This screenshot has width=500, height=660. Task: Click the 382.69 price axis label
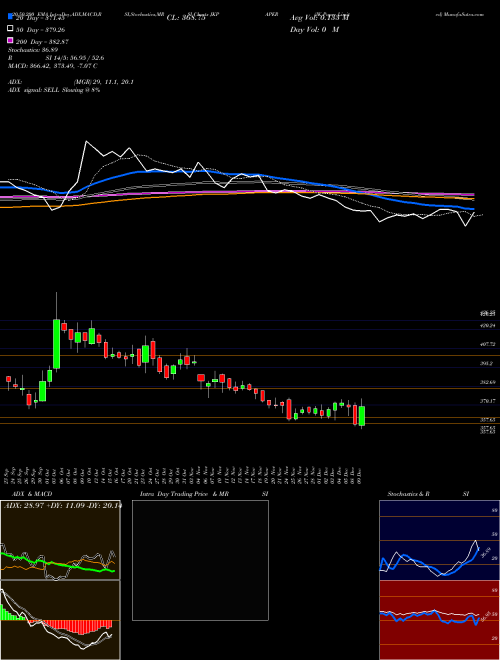coord(487,382)
